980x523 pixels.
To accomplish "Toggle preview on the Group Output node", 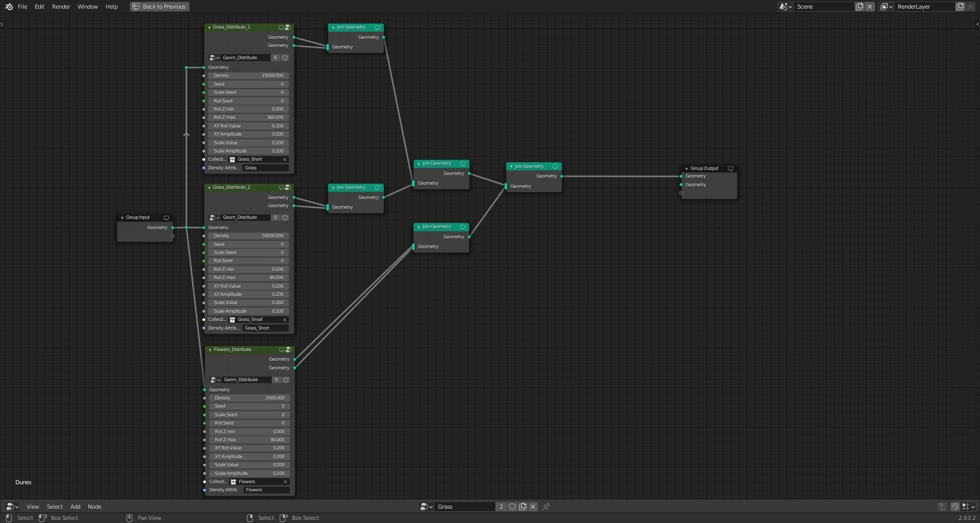I will pyautogui.click(x=730, y=168).
